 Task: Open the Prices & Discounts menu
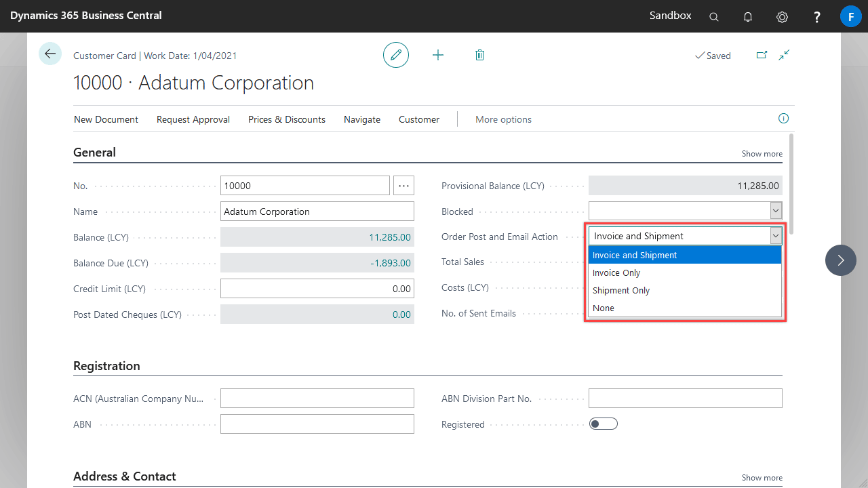click(x=287, y=119)
